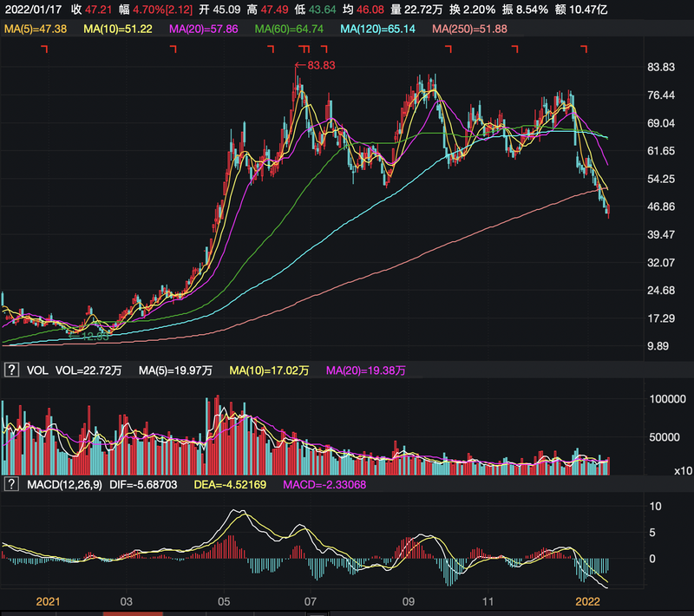Click the 83.83 high price arrow label
The height and width of the screenshot is (616, 694).
316,65
